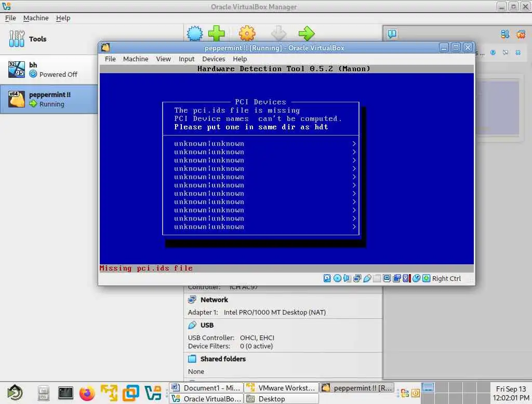Open the Input menu in the VM window
The image size is (532, 404).
pos(187,59)
